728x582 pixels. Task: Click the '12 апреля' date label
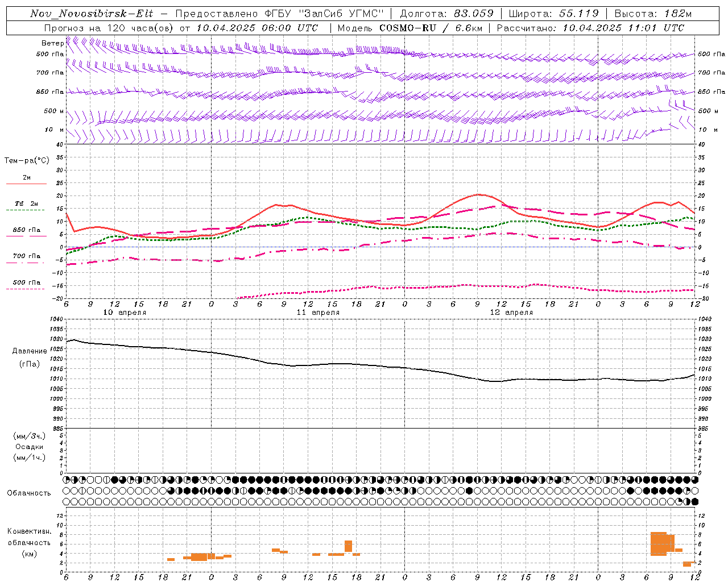(x=511, y=313)
